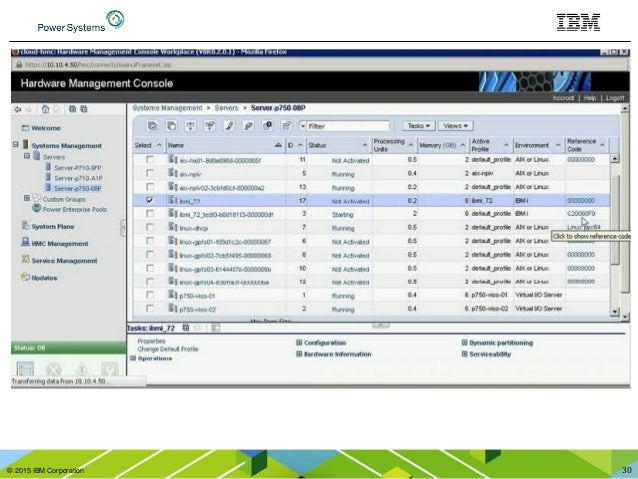
Task: Click the third toolbar icon in table toolbar
Action: 190,126
